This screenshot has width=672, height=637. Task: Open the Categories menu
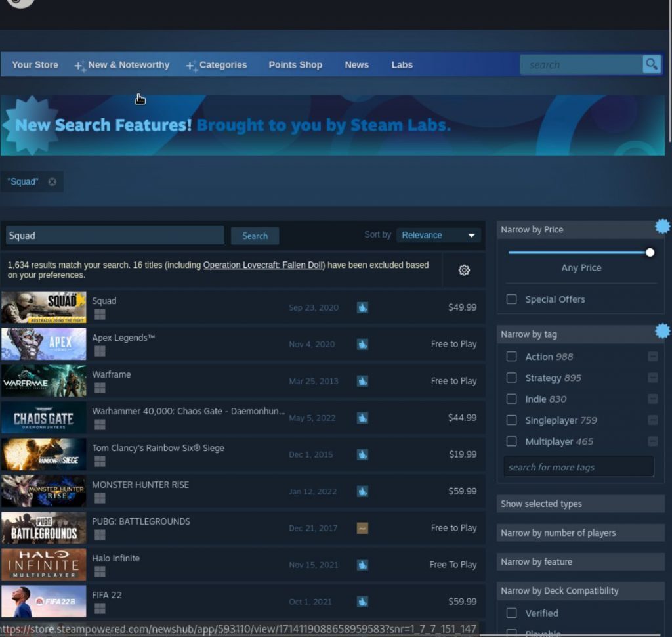(x=223, y=64)
